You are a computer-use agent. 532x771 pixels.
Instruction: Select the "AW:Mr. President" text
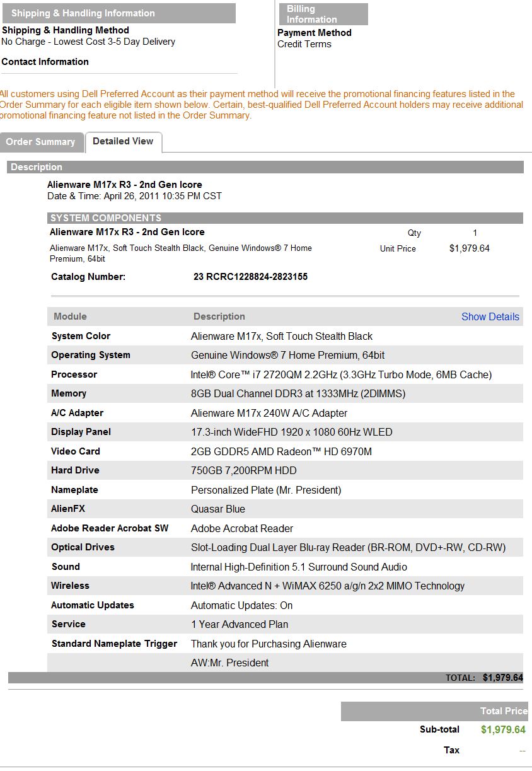pos(230,663)
